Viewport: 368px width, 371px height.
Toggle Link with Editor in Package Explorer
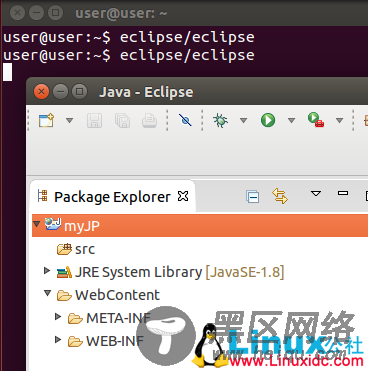pos(280,196)
